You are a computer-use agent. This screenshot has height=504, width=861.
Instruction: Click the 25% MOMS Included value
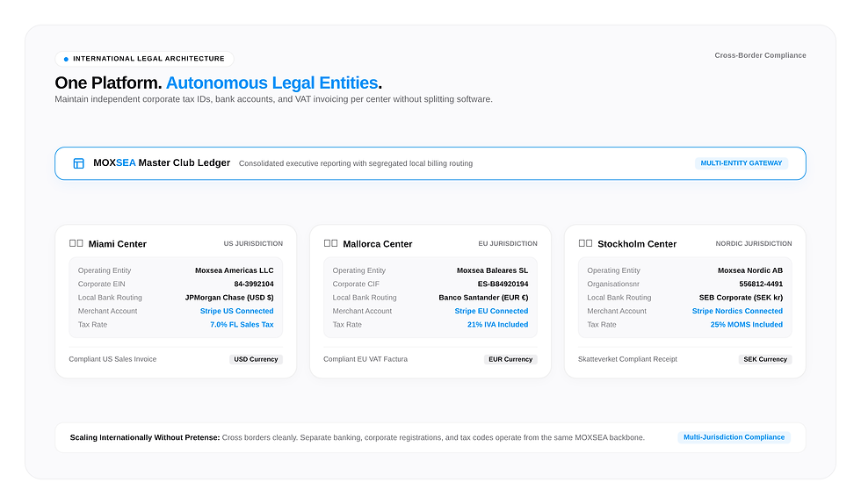point(746,325)
